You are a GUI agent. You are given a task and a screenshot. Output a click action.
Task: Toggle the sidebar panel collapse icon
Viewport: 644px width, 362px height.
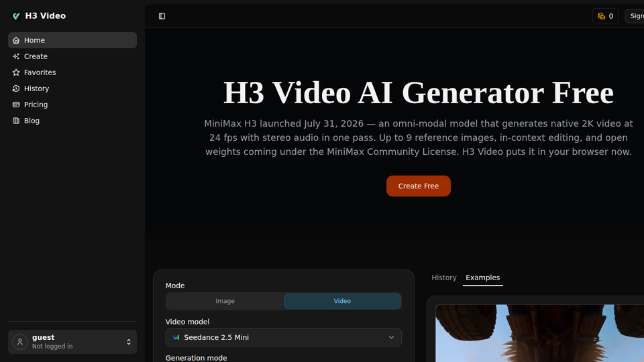[x=162, y=16]
